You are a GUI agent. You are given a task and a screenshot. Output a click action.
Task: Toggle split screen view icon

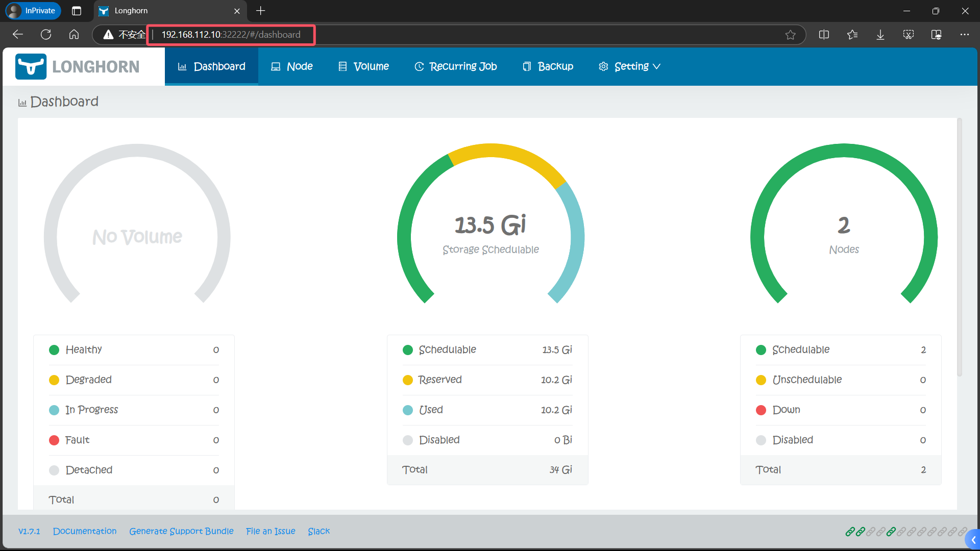[x=824, y=35]
